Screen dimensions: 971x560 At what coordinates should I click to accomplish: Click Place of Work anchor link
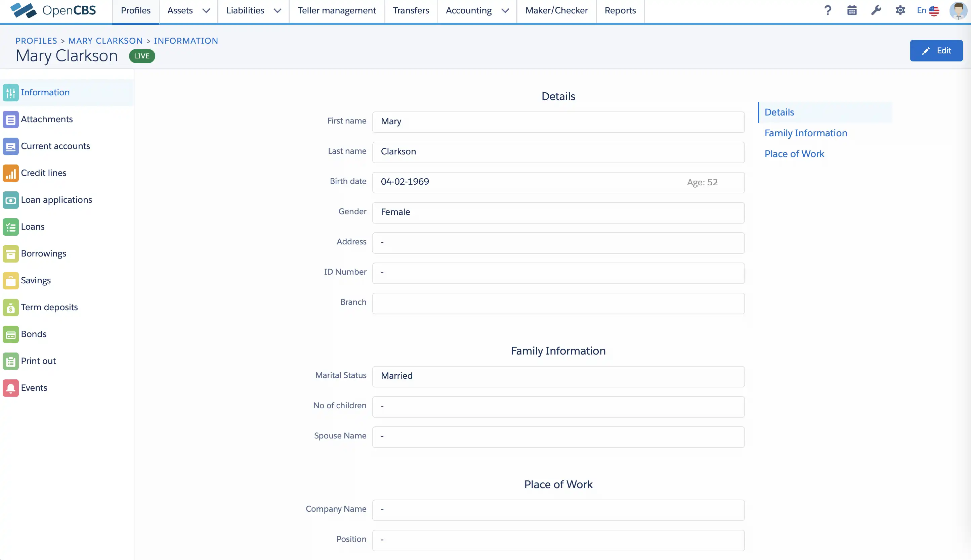(794, 153)
